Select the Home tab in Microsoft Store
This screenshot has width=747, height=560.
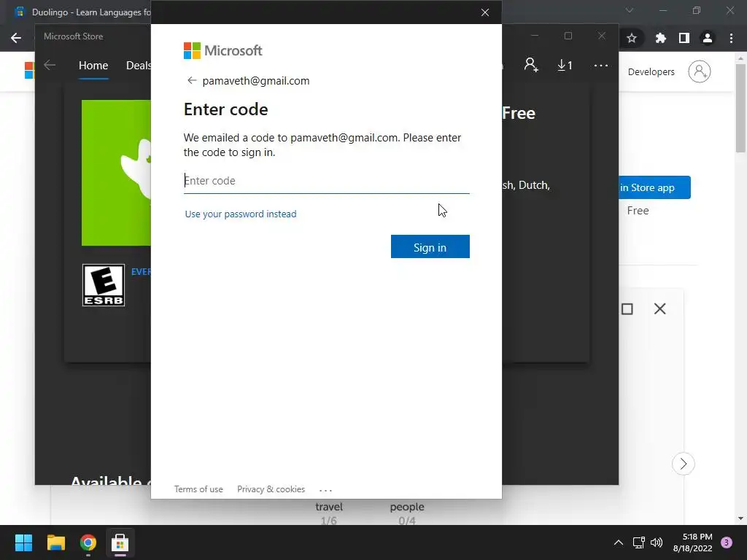(x=93, y=66)
